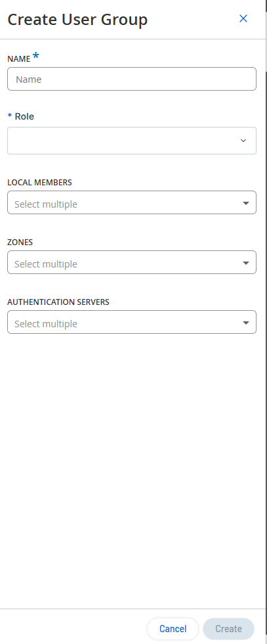This screenshot has width=267, height=644.
Task: Close the Create User Group panel
Action: point(243,18)
